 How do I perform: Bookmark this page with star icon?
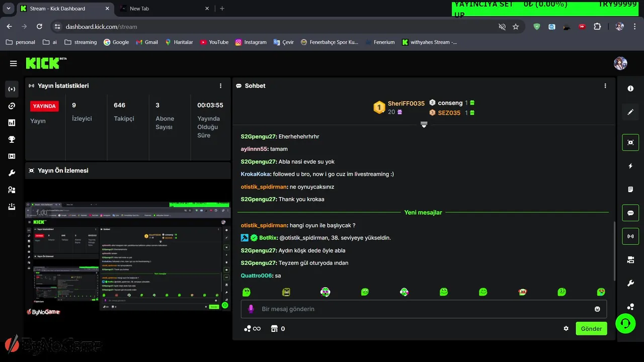click(x=516, y=27)
